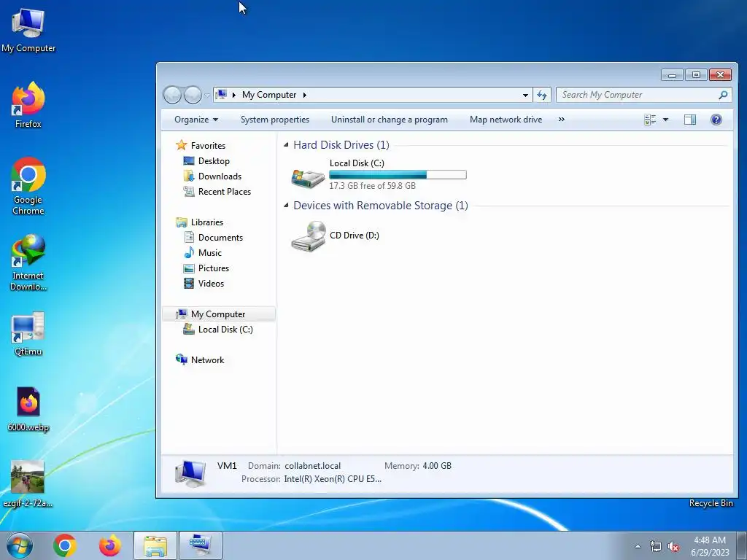Click the Forward navigation button in Explorer
Screen dimensions: 747x560
tap(193, 95)
